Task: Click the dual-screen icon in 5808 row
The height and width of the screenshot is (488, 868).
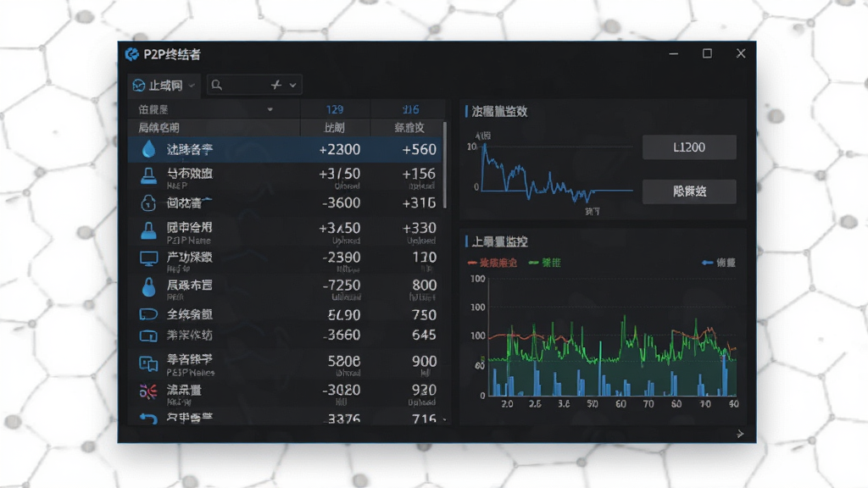Action: point(148,363)
